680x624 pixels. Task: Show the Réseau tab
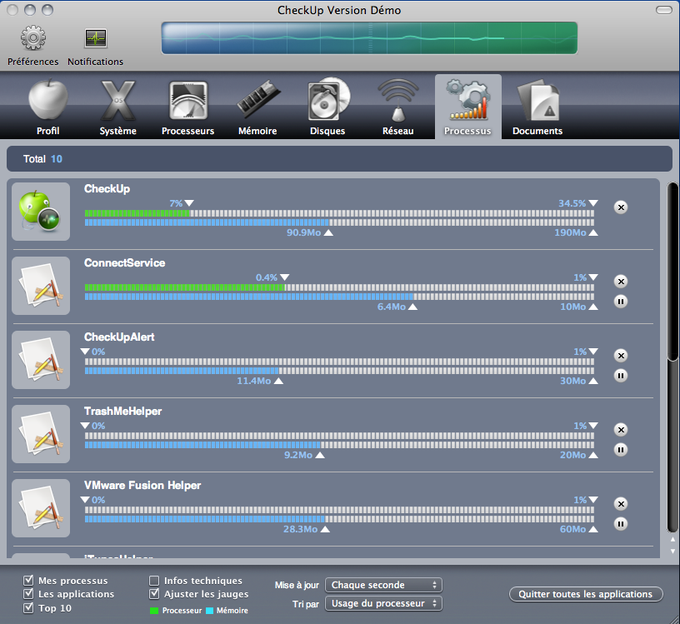tap(398, 107)
